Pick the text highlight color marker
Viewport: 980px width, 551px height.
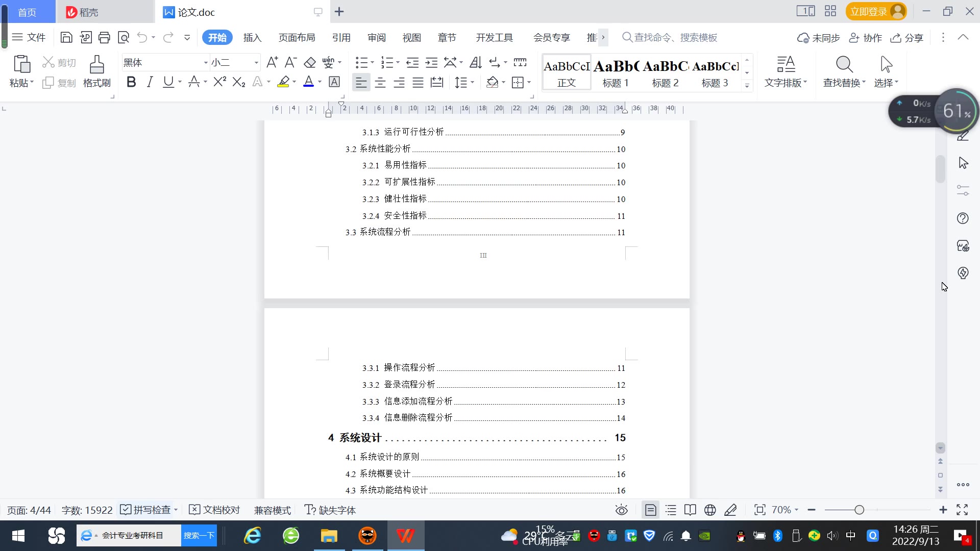click(x=283, y=82)
